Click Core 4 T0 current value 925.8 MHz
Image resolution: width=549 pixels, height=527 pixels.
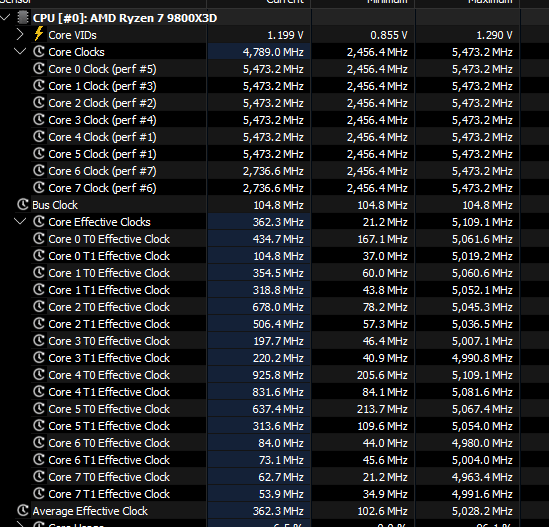278,375
